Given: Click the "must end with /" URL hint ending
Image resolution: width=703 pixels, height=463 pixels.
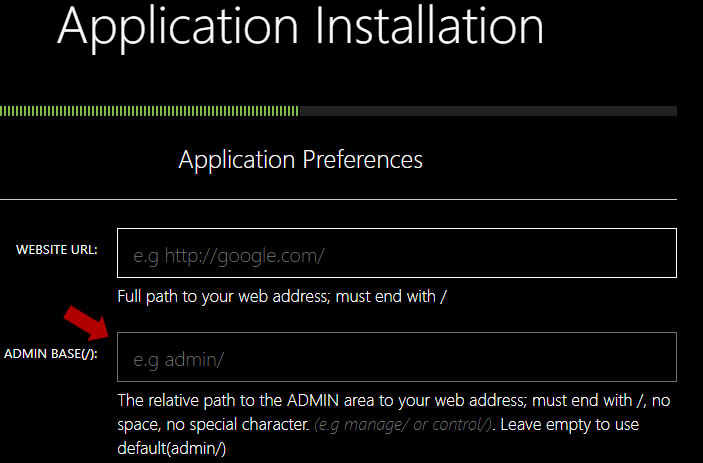Looking at the screenshot, I should tap(391, 297).
